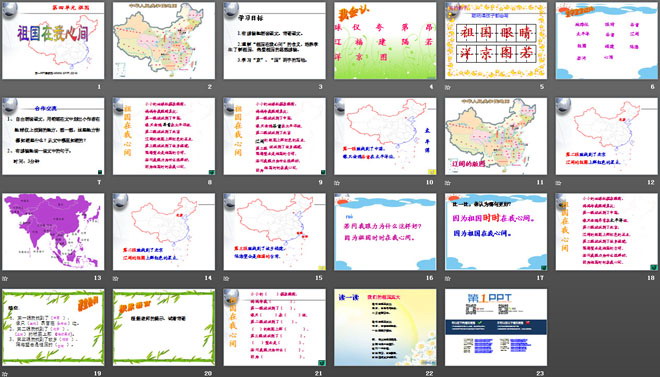Click the animation star icon under slide 12

(x=559, y=183)
